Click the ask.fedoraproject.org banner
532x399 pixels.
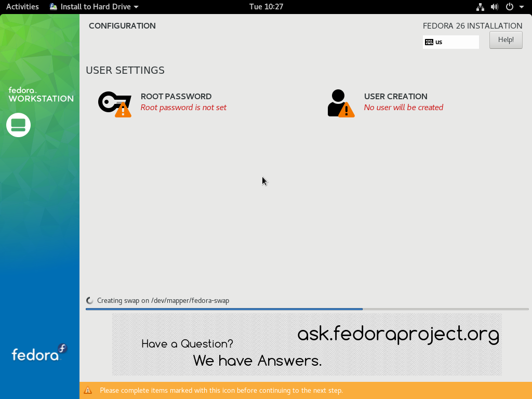pyautogui.click(x=307, y=344)
